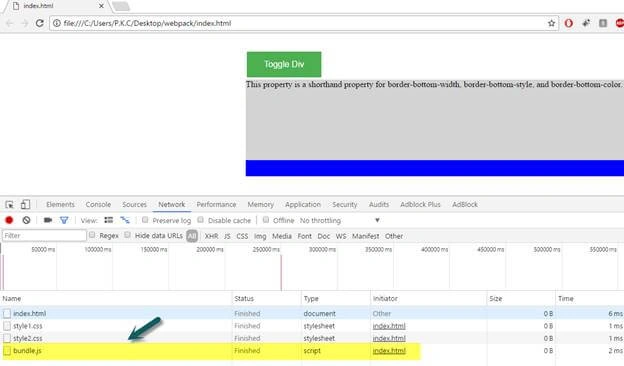
Task: Tick the Regex filter checkbox
Action: [92, 235]
